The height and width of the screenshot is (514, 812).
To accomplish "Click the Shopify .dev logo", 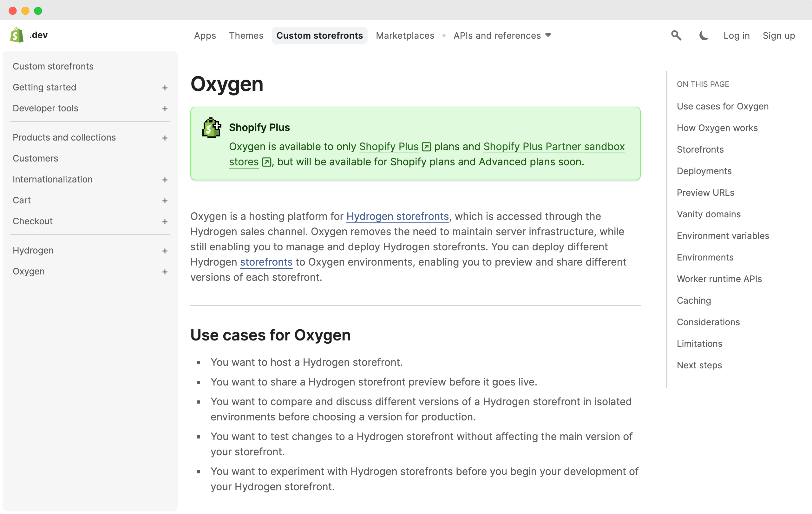I will [x=28, y=35].
